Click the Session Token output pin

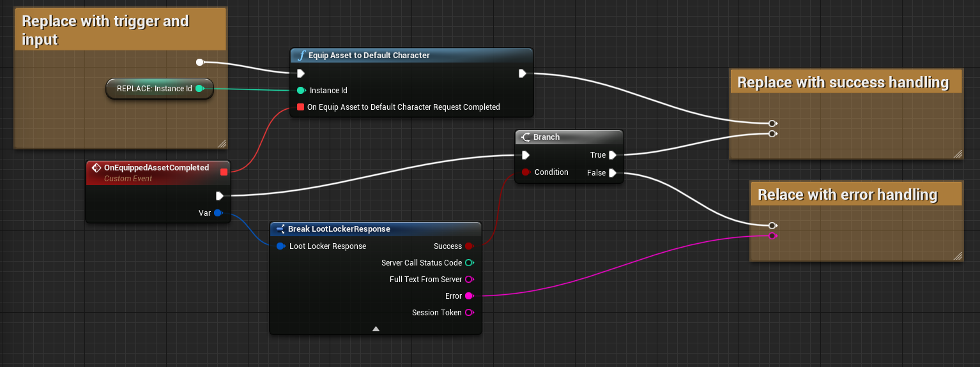469,313
